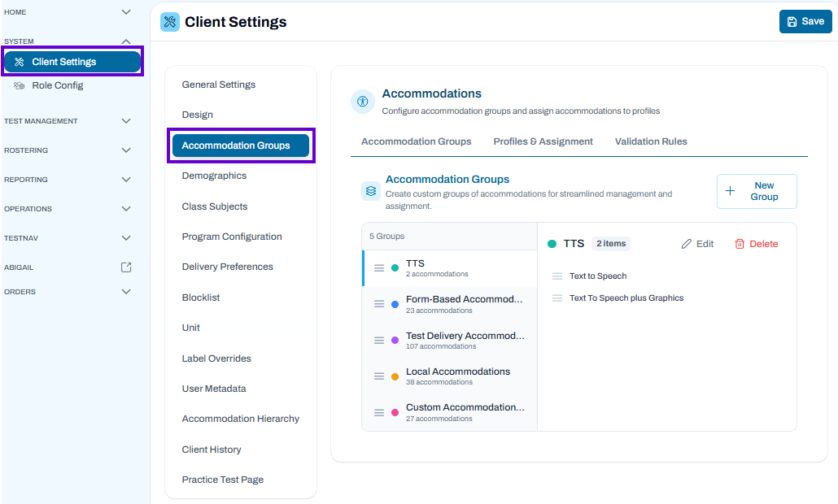This screenshot has height=504, width=838.
Task: Click the Delete label for TTS group
Action: (x=764, y=244)
